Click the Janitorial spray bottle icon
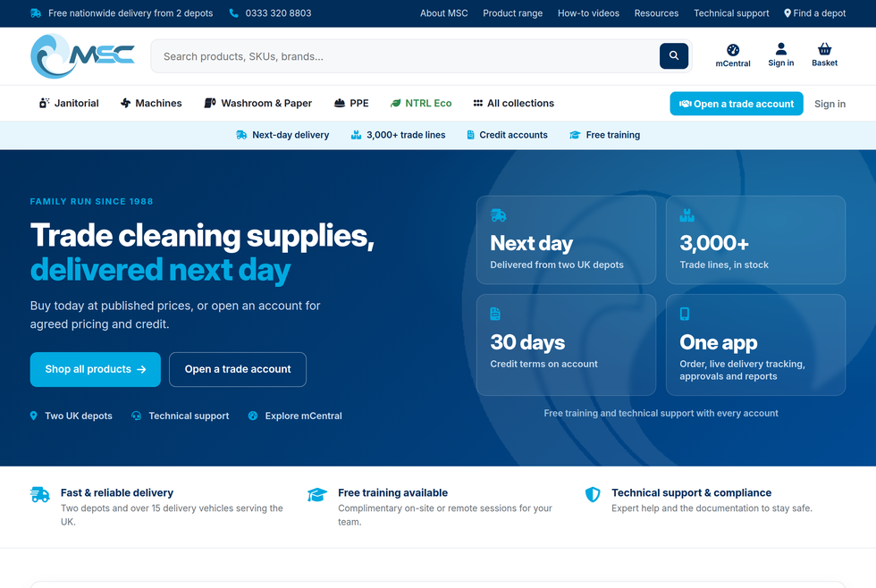Viewport: 876px width, 588px height. 44,103
